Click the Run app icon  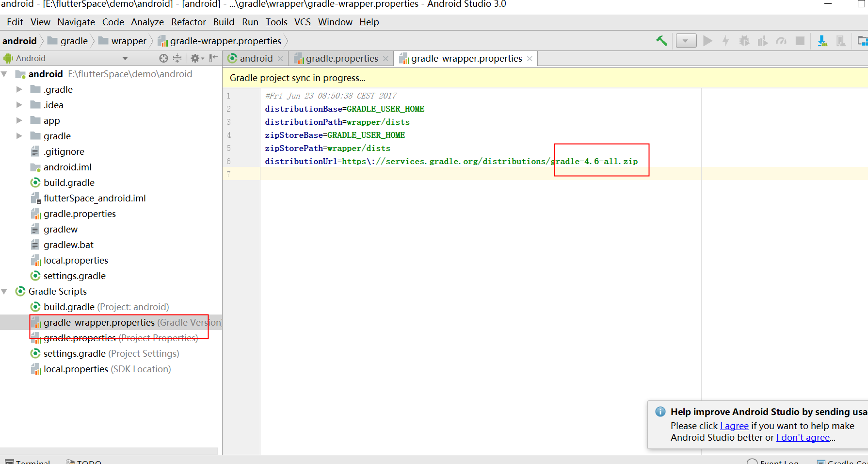click(707, 41)
